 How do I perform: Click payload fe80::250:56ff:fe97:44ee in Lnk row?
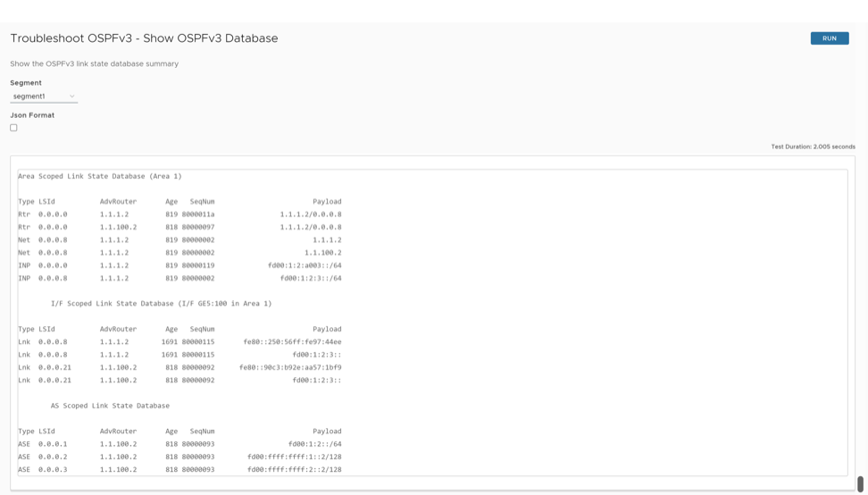point(292,342)
